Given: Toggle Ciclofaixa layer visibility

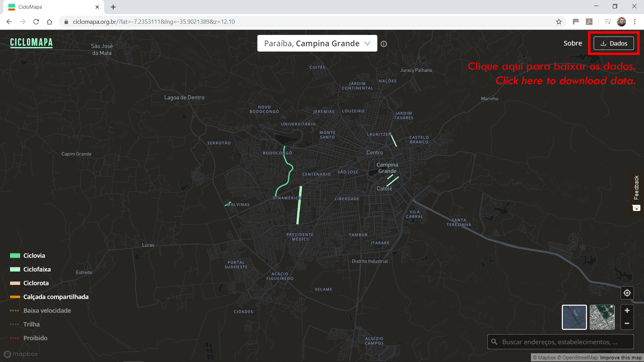Looking at the screenshot, I should pyautogui.click(x=37, y=269).
